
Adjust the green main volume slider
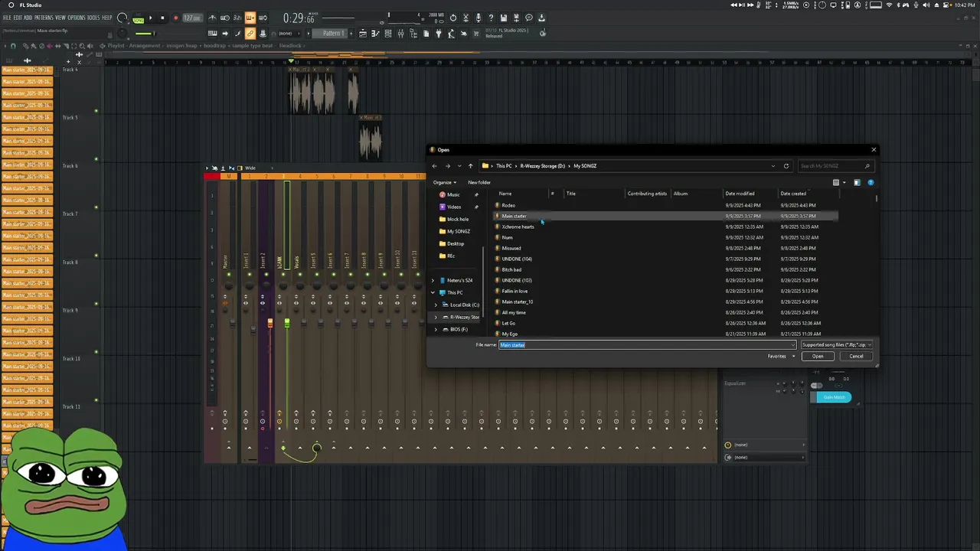click(x=145, y=33)
